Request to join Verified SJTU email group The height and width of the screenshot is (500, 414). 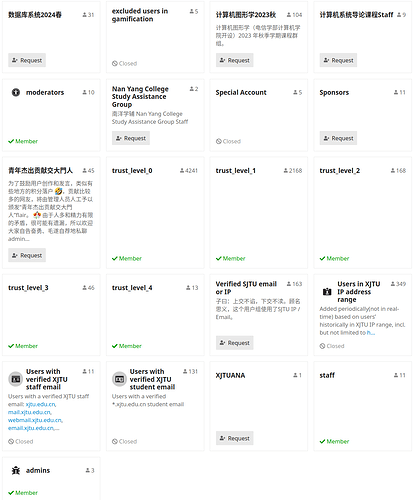point(235,343)
